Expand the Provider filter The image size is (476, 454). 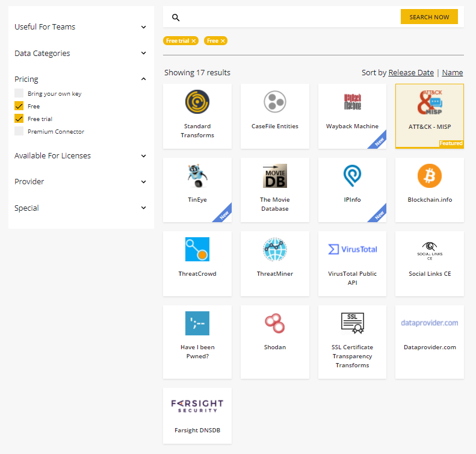tap(81, 182)
